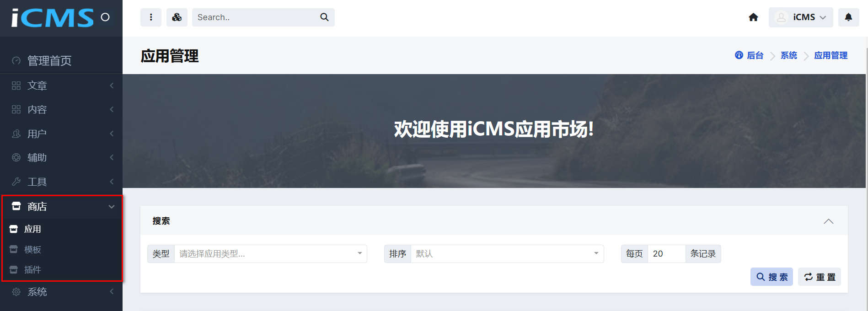Click the home icon in top bar
Viewport: 868px width, 311px height.
(x=753, y=17)
